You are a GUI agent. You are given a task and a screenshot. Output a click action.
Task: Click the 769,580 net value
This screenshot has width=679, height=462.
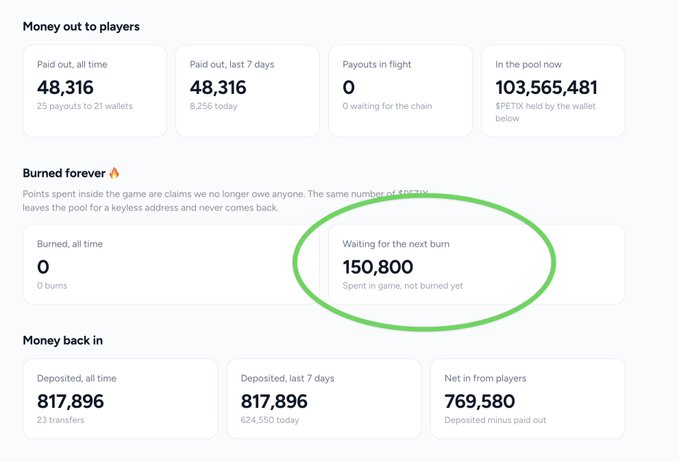[x=479, y=401]
